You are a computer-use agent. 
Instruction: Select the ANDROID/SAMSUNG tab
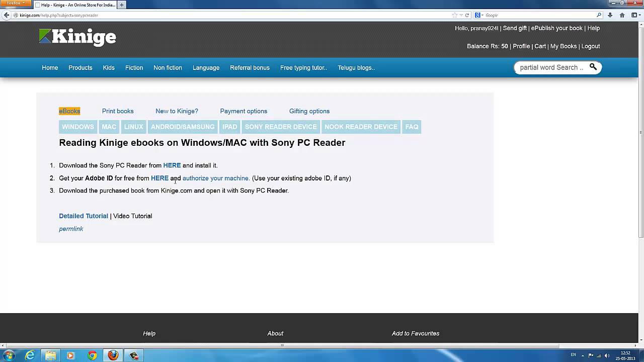(x=183, y=127)
